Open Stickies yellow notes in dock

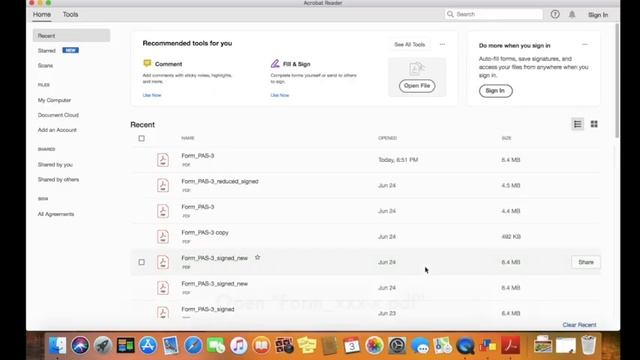point(307,346)
